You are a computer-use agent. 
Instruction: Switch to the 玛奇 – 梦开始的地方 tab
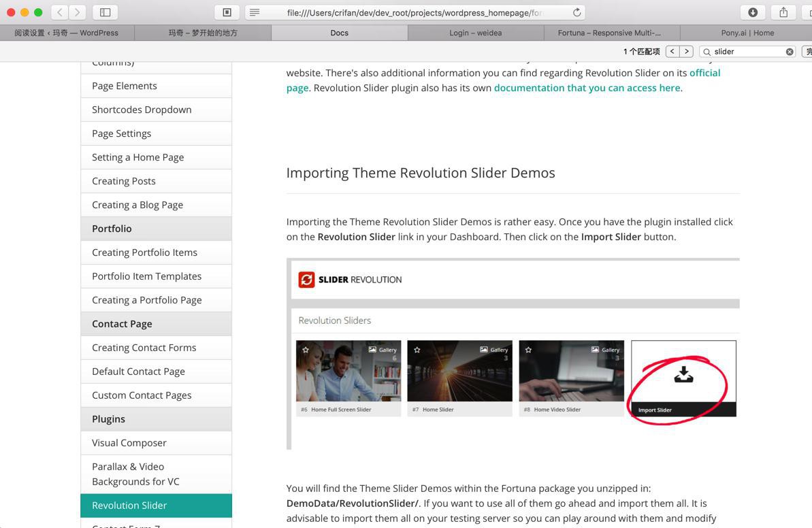pos(203,33)
